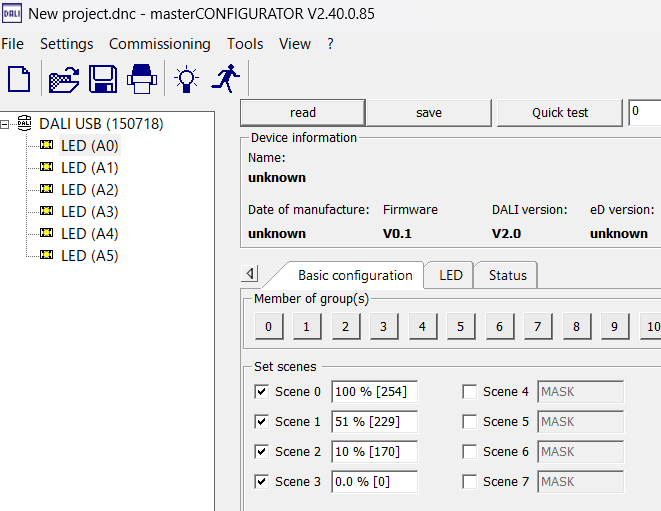
Task: Click the New project toolbar icon
Action: 19,78
